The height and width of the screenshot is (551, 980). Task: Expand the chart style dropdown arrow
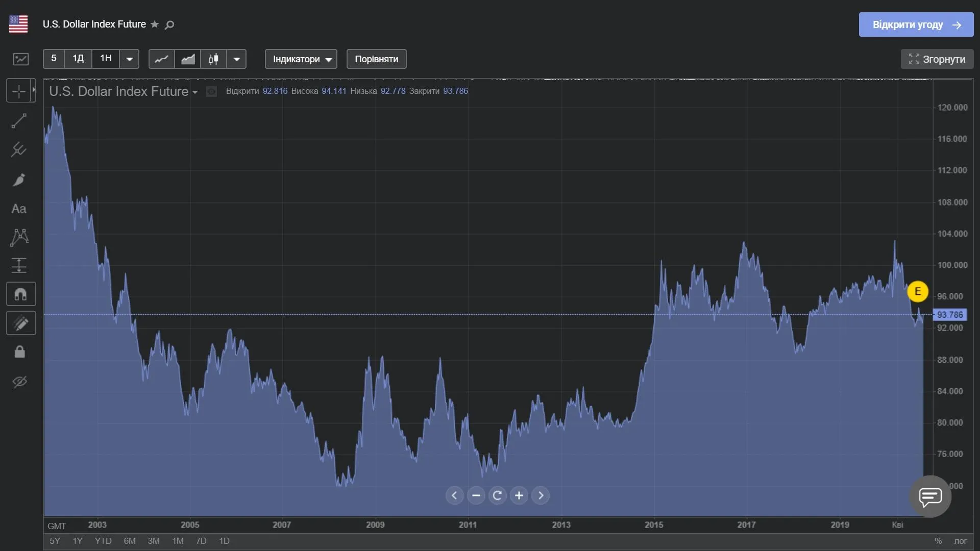(x=236, y=59)
